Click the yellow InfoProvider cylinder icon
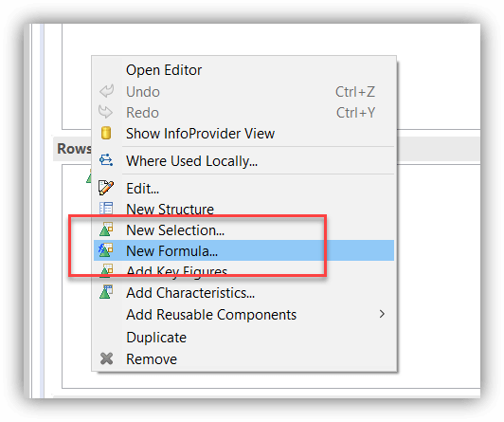504x422 pixels. click(106, 133)
